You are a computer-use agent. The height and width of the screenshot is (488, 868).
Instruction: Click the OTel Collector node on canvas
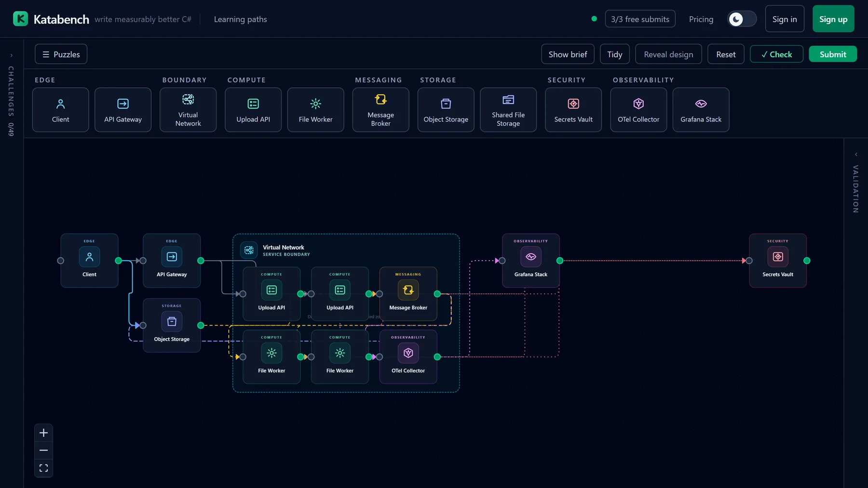(x=408, y=357)
